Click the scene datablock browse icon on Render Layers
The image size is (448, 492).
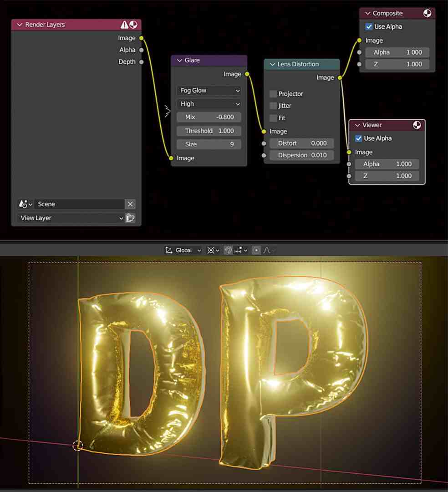pyautogui.click(x=24, y=204)
